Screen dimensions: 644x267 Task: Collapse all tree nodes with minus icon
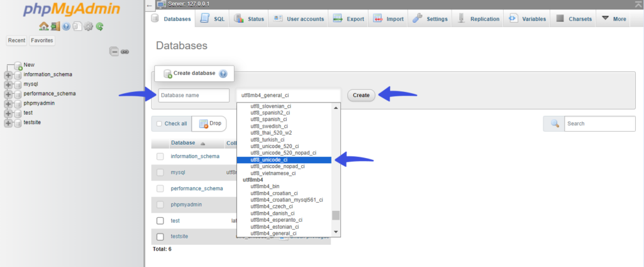[114, 52]
